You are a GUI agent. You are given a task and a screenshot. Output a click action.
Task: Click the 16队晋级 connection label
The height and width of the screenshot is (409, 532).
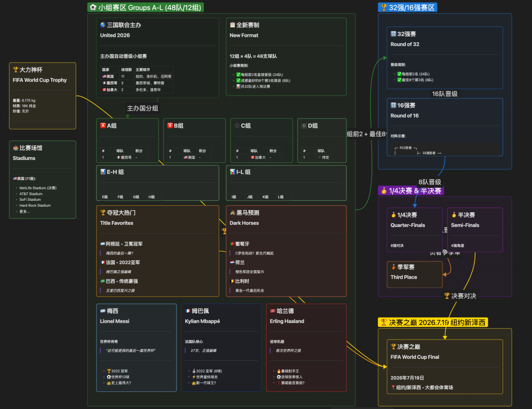(444, 94)
